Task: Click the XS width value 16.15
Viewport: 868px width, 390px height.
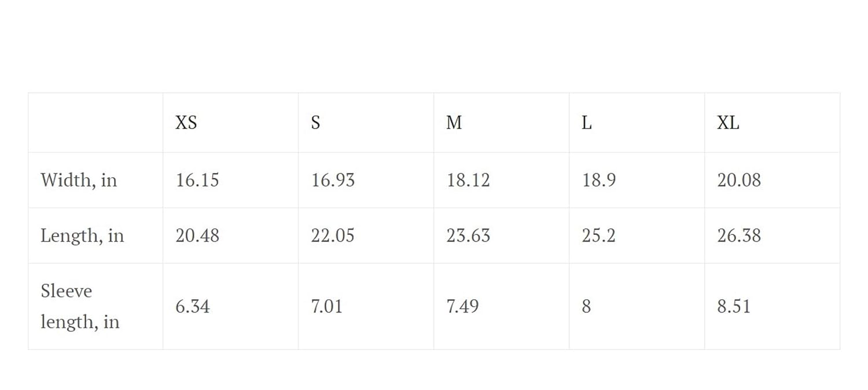Action: click(197, 180)
